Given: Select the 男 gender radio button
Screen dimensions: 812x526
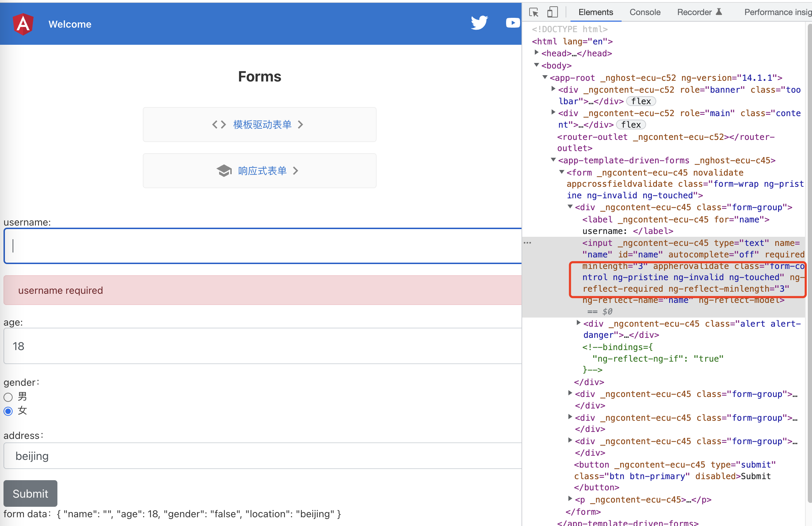Looking at the screenshot, I should coord(8,397).
